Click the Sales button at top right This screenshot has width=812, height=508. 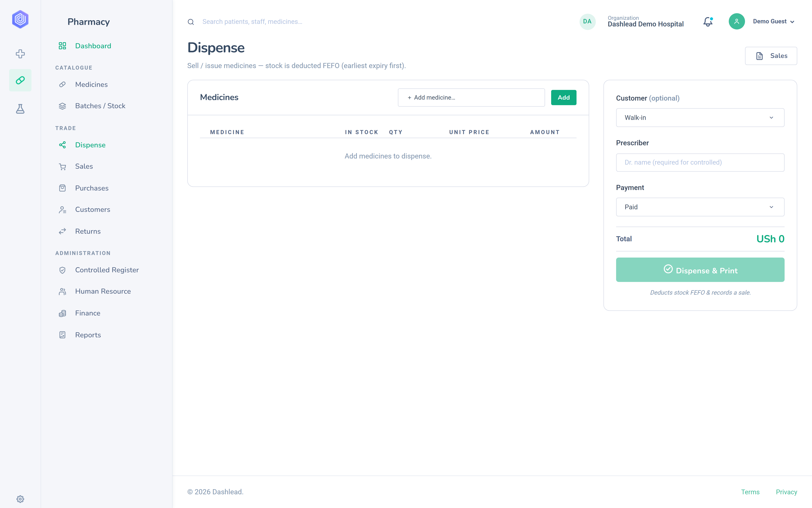[x=771, y=56]
